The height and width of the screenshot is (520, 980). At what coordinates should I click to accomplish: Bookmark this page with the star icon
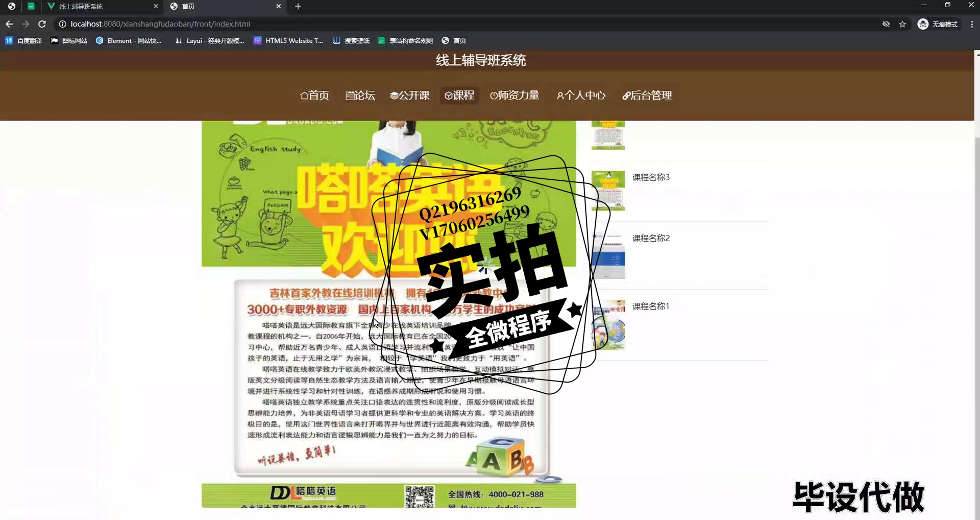tap(902, 24)
